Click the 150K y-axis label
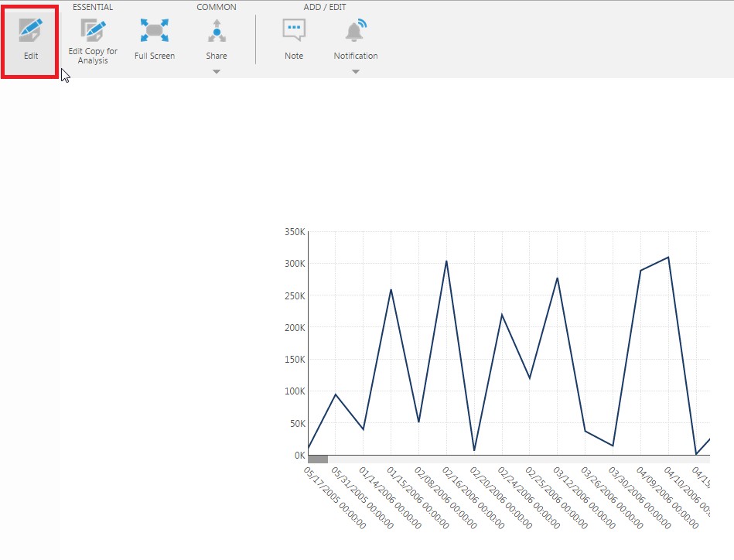 coord(295,359)
